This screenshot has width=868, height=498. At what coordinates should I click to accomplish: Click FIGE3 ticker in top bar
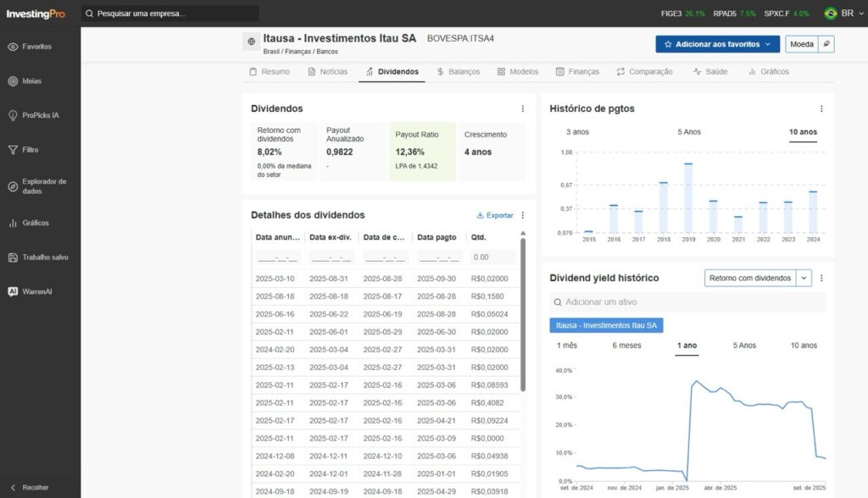682,14
